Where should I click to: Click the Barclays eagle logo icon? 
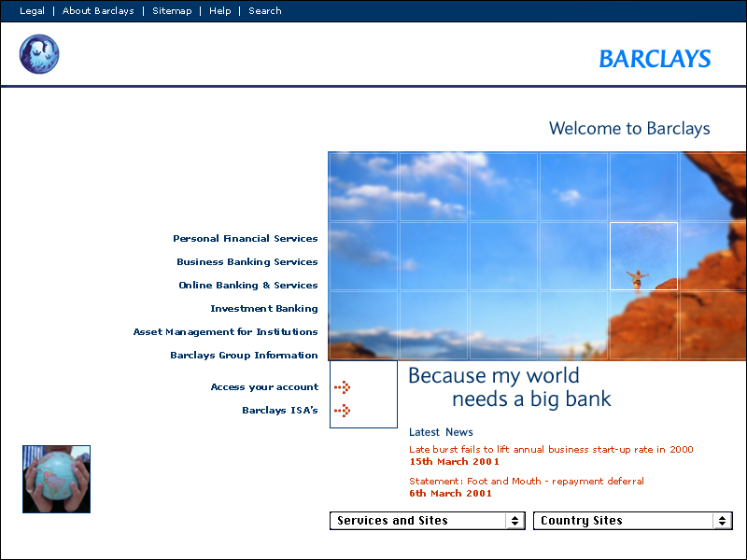point(39,54)
